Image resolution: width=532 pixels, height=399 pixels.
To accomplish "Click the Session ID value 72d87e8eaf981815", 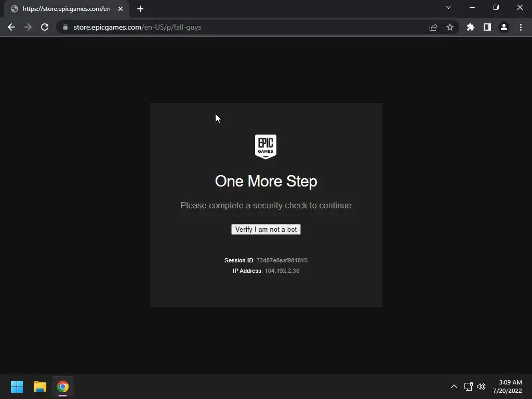I will 282,260.
